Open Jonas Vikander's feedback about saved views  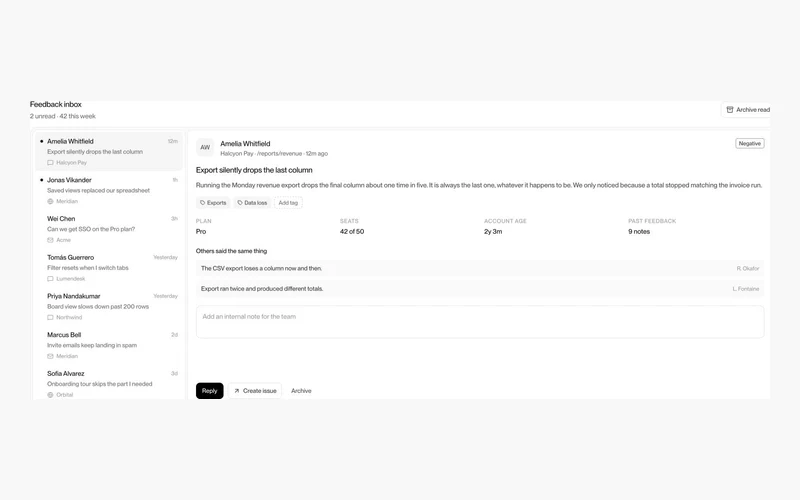(x=109, y=190)
